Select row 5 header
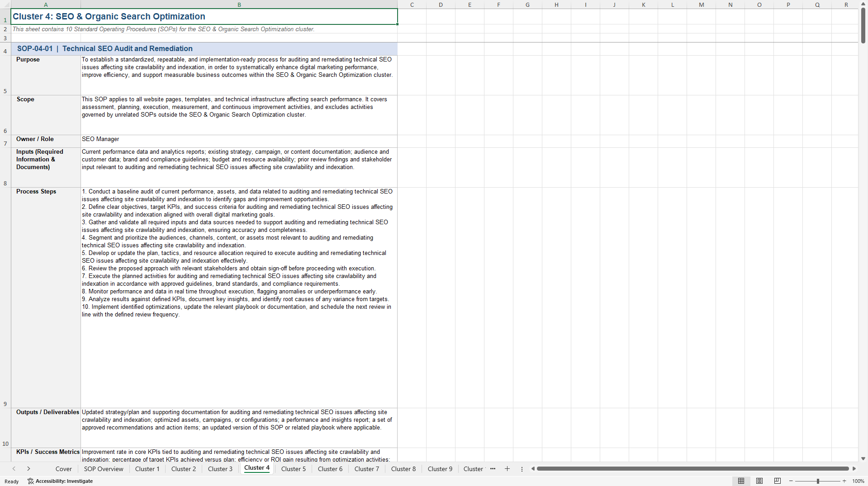Image resolution: width=868 pixels, height=486 pixels. pos(5,75)
